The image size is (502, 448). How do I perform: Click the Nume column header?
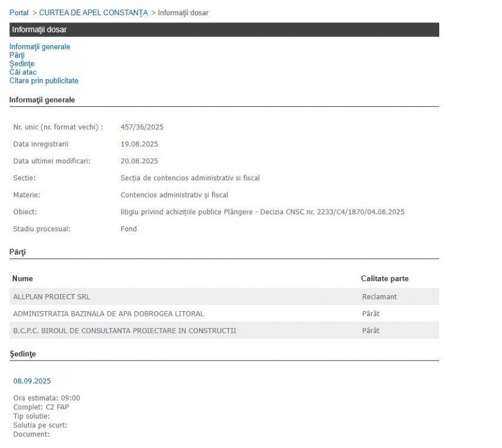click(22, 278)
